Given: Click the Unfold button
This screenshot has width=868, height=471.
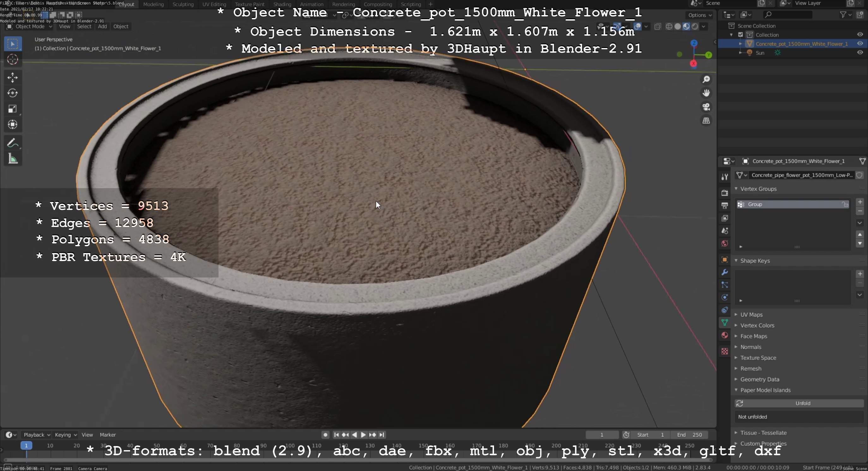Looking at the screenshot, I should (x=799, y=403).
